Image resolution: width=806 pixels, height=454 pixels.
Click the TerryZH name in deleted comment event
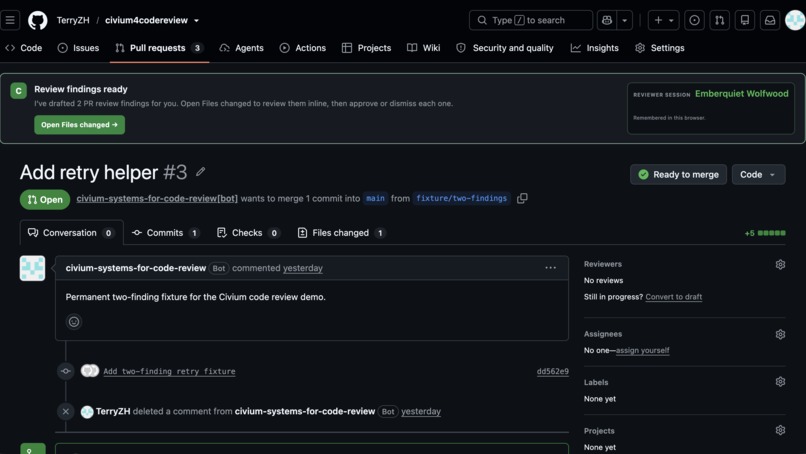(x=113, y=411)
